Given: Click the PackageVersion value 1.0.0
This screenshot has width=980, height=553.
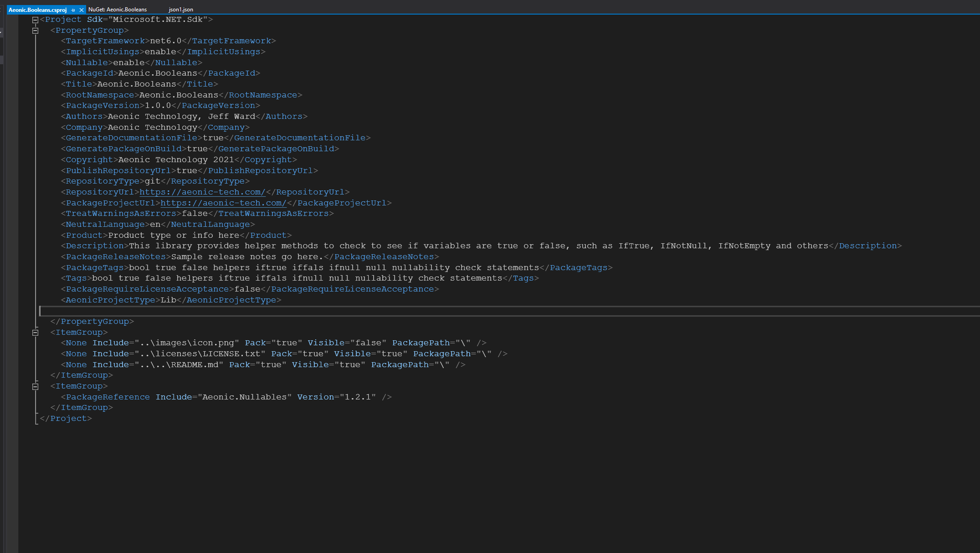Looking at the screenshot, I should tap(157, 105).
